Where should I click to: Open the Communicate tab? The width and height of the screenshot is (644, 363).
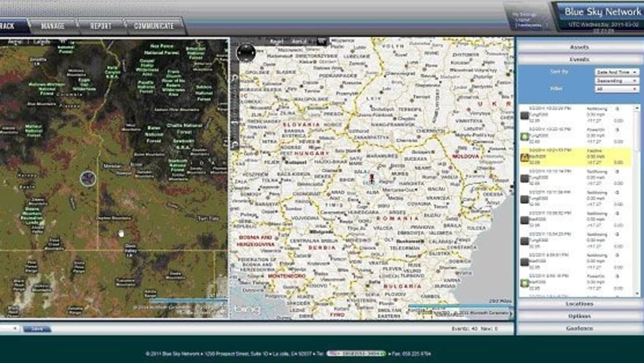coord(154,26)
